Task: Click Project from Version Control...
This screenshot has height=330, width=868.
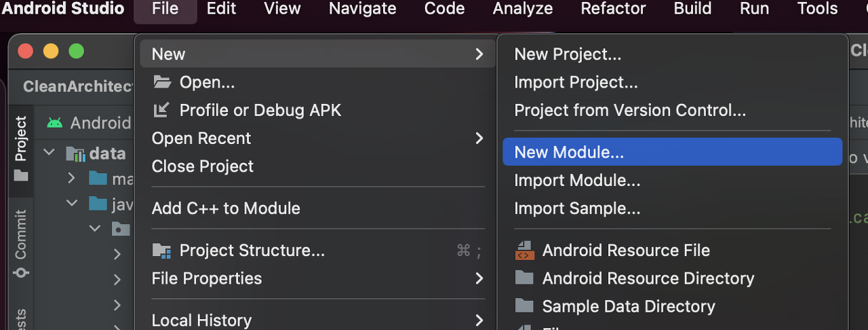Action: point(629,110)
